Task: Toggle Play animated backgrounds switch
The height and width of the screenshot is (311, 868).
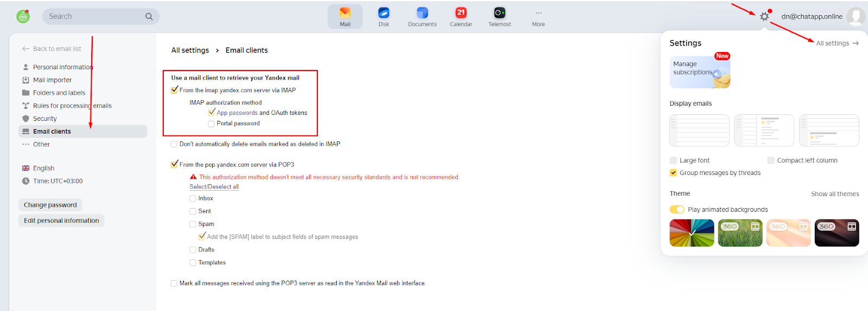Action: pos(677,210)
